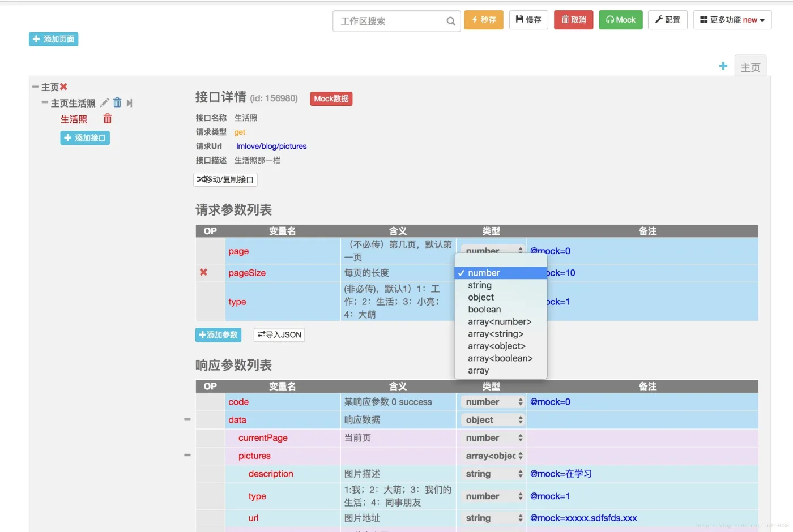
Task: Delete 主页生活照 module with blue trash icon
Action: (x=117, y=102)
